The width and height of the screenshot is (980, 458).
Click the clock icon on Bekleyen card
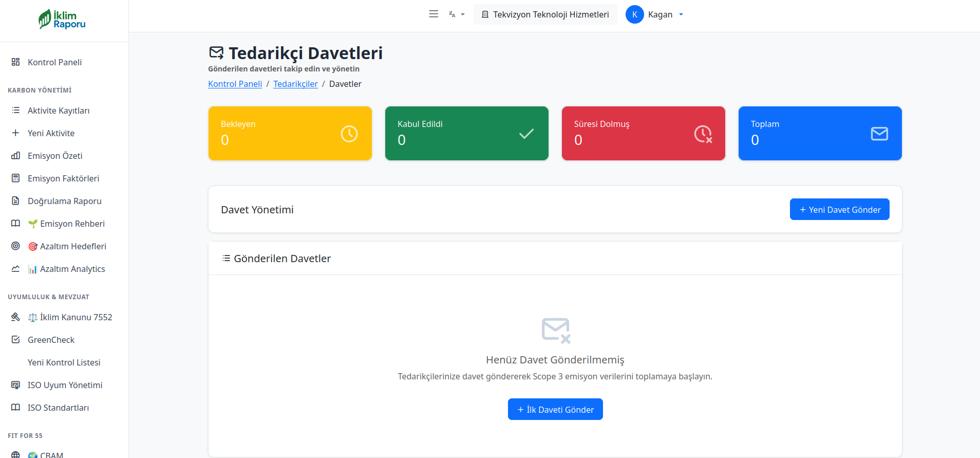click(x=349, y=134)
